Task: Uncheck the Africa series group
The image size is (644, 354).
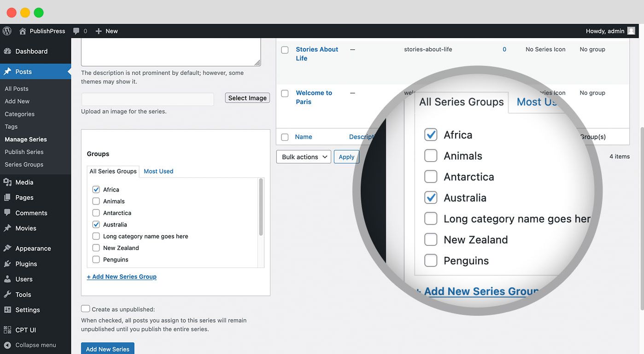Action: pyautogui.click(x=96, y=189)
